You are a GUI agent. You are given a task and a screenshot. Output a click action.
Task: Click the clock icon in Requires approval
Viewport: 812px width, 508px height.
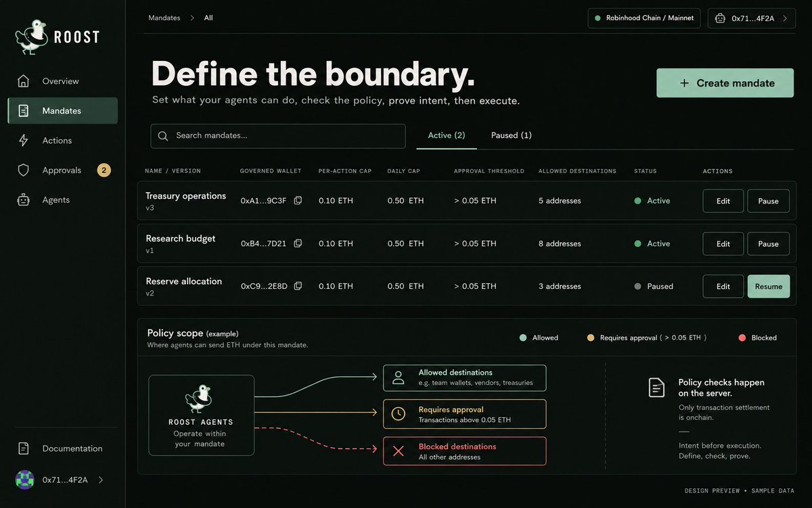tap(399, 413)
